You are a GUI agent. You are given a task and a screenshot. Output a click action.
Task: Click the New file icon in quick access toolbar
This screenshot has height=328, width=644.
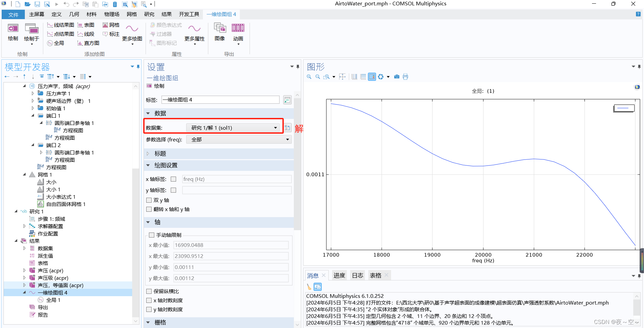pos(18,4)
